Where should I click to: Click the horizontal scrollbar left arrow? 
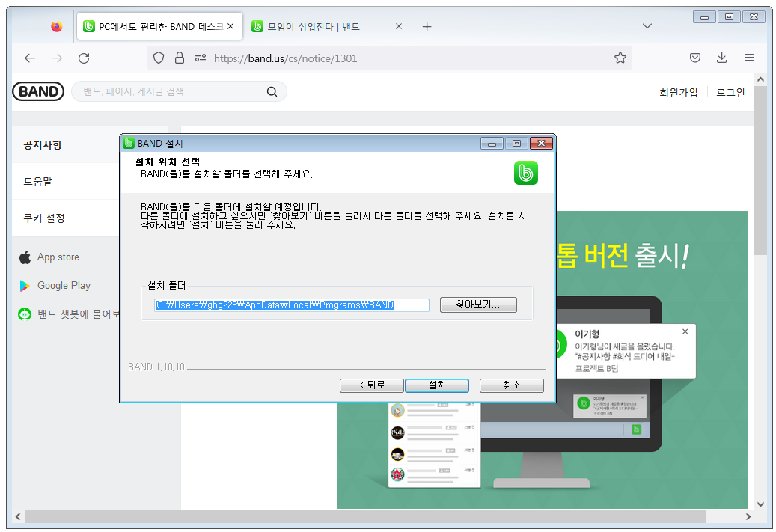click(18, 516)
